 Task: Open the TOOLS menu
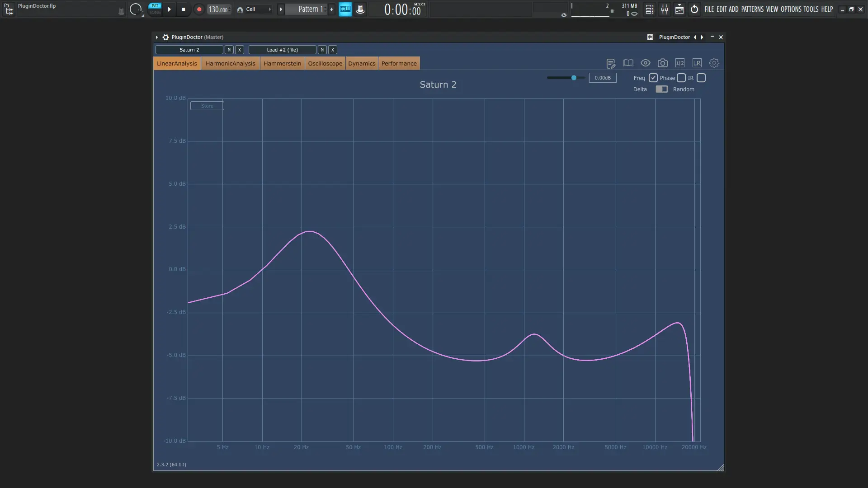click(x=808, y=9)
